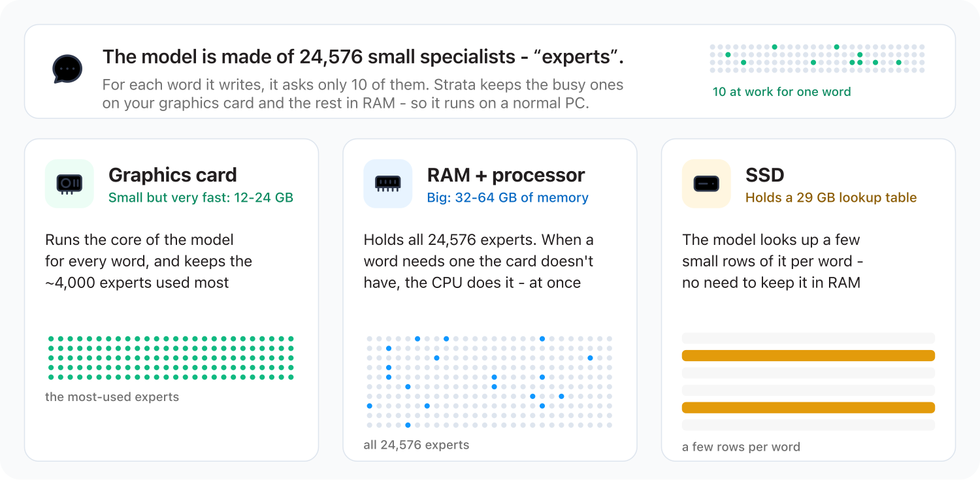Click the SSD drive icon
The width and height of the screenshot is (980, 480).
706,184
